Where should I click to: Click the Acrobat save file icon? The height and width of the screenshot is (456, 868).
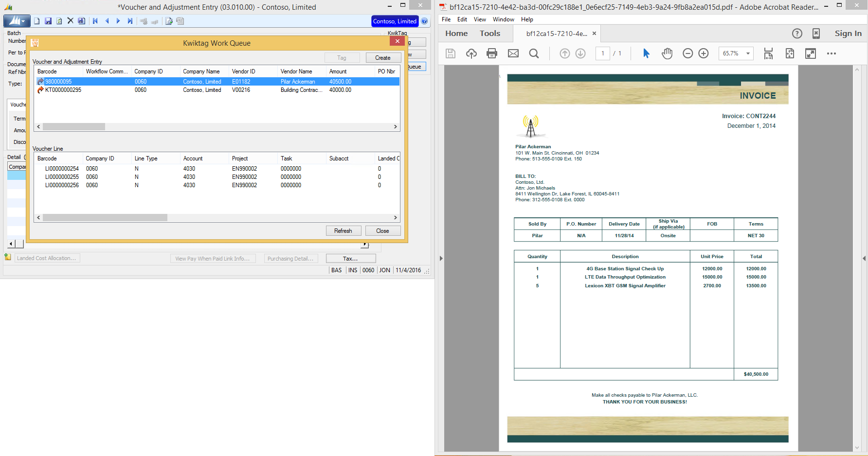coord(451,53)
